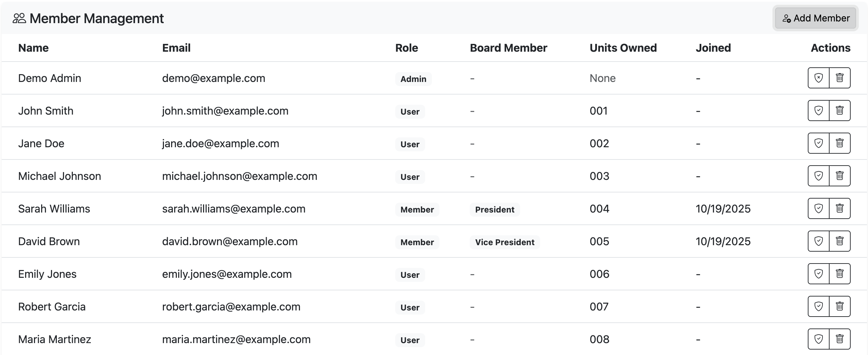This screenshot has width=868, height=355.
Task: Delete David Brown using trash icon
Action: (x=839, y=241)
